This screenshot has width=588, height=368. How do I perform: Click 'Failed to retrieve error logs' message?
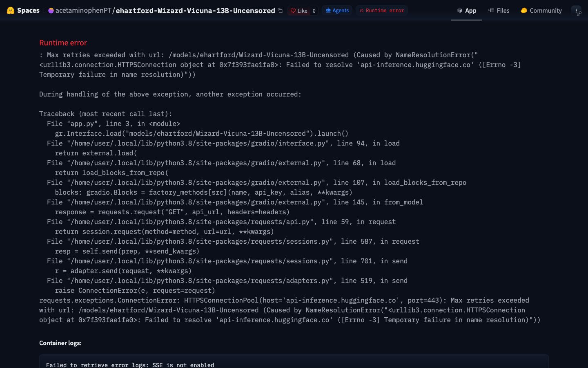click(x=130, y=365)
